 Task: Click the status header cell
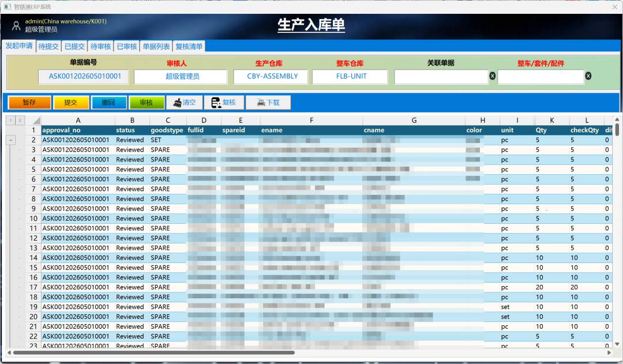pos(132,130)
